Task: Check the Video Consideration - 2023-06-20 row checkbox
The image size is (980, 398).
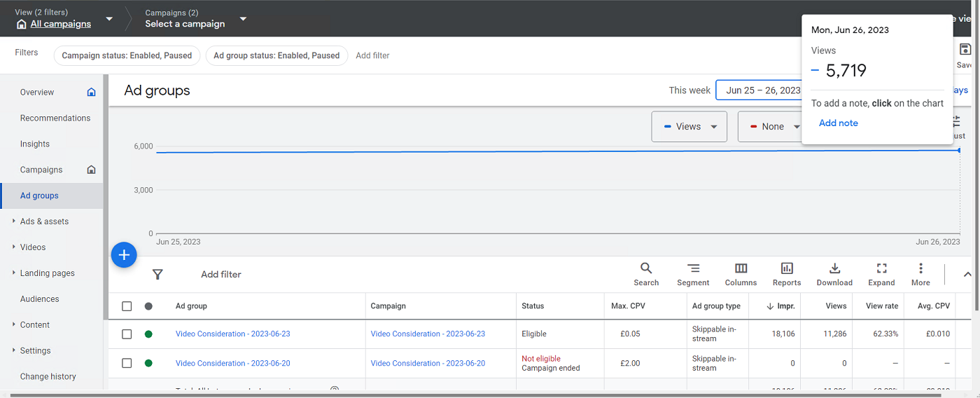Action: [x=127, y=363]
